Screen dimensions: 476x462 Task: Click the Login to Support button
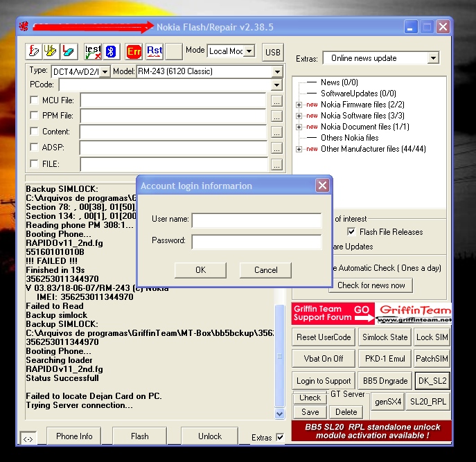click(324, 381)
